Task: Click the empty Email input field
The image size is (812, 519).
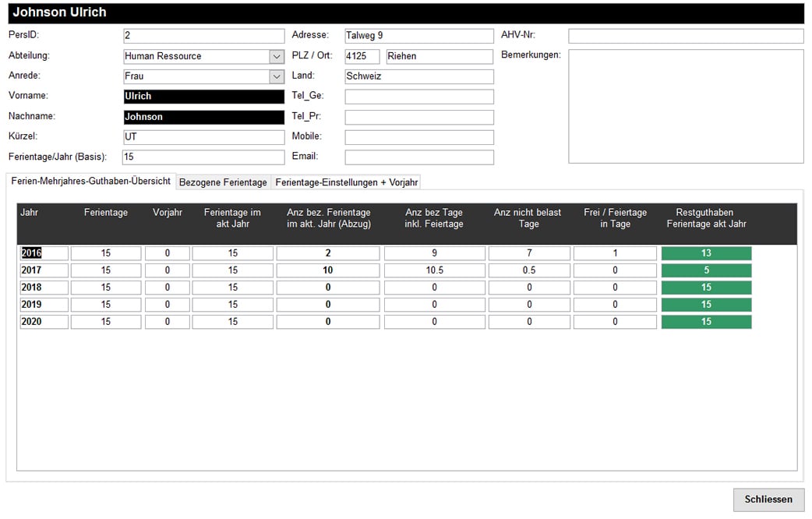Action: point(418,157)
